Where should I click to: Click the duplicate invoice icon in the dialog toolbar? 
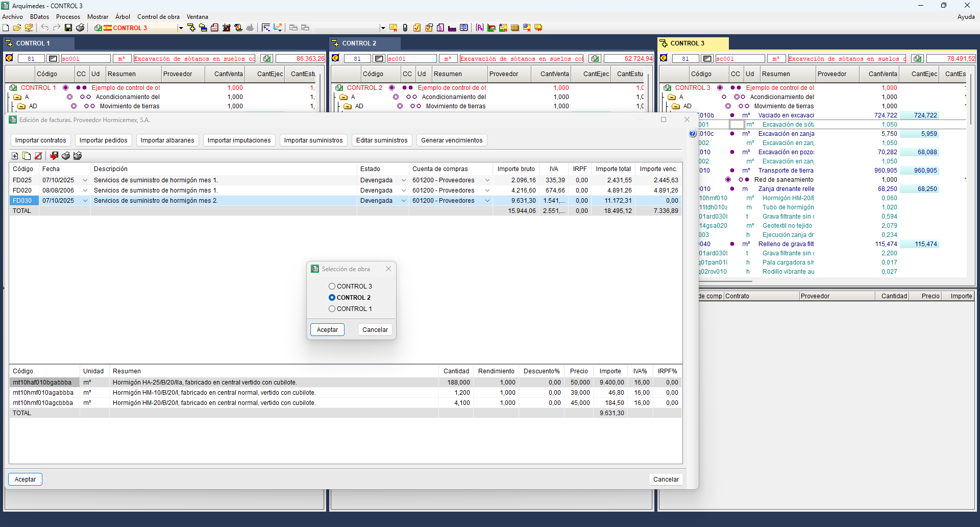pyautogui.click(x=27, y=156)
